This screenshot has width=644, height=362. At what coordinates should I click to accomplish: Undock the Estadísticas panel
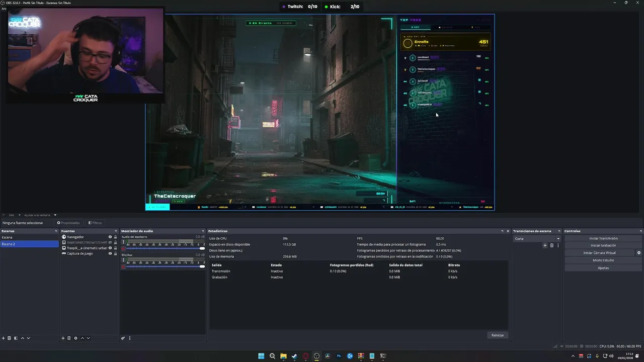click(502, 231)
